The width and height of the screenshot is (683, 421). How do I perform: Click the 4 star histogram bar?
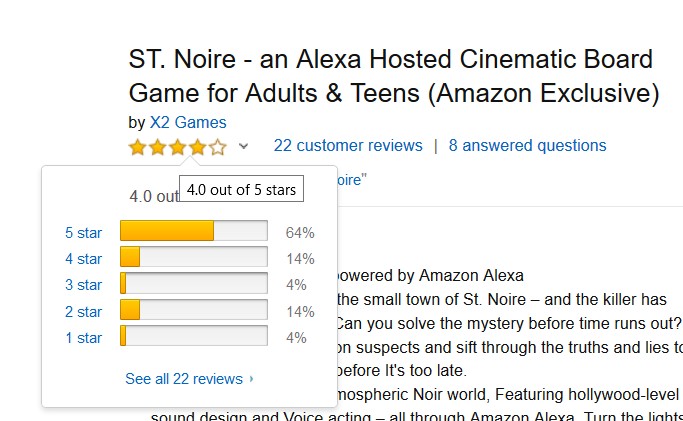193,258
